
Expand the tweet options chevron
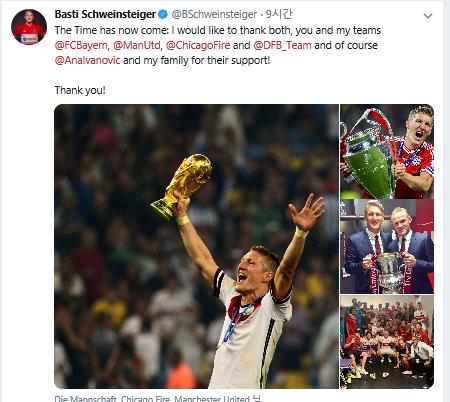pos(428,16)
